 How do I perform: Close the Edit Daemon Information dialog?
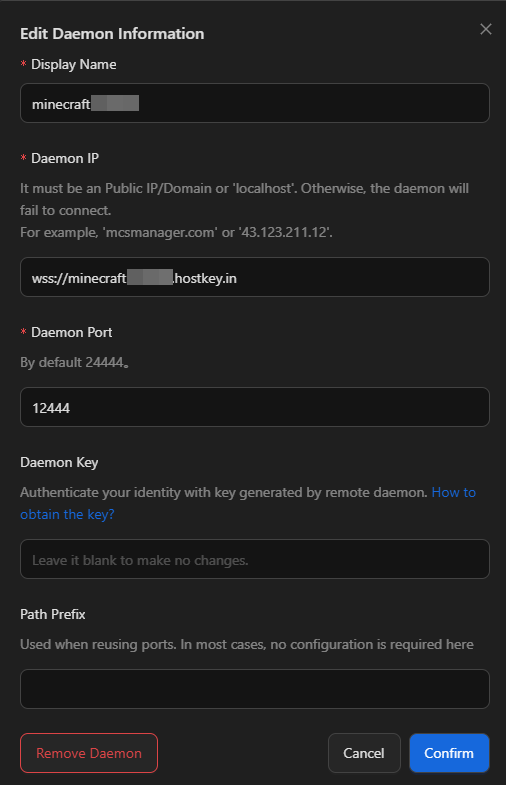485,29
